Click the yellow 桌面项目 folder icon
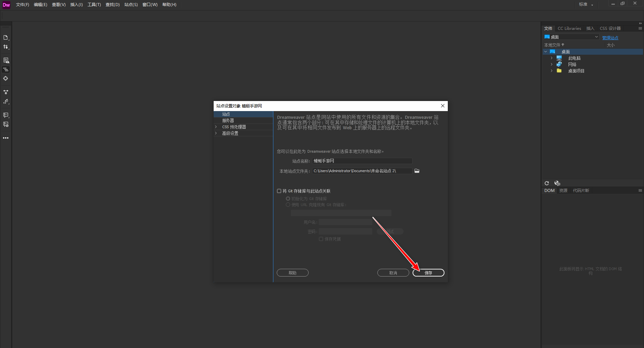 point(559,71)
